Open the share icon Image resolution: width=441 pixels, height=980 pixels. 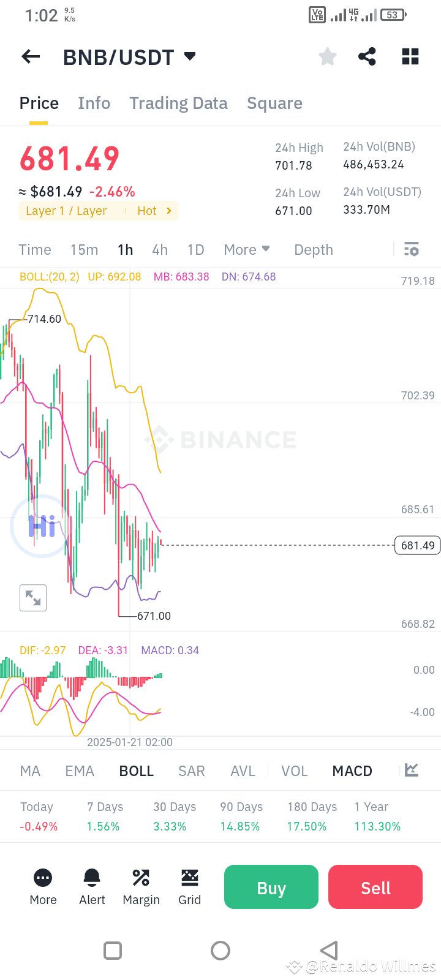pyautogui.click(x=367, y=56)
